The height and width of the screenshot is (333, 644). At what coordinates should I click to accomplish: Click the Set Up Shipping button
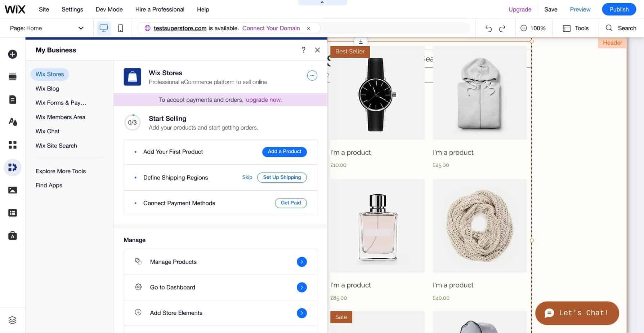click(x=282, y=177)
